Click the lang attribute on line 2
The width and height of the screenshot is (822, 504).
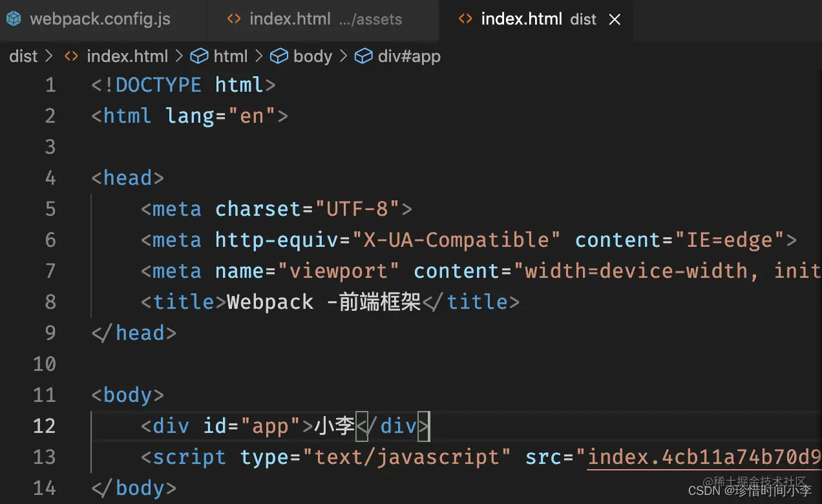coord(190,116)
